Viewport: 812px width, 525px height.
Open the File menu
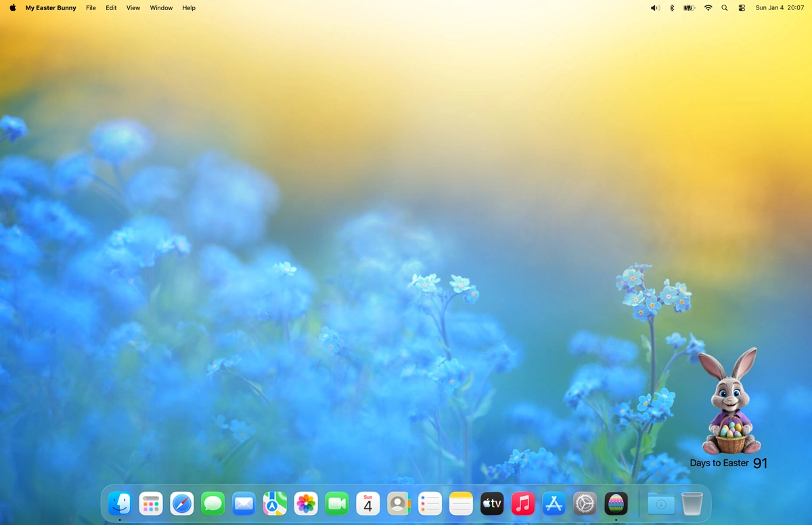(91, 8)
